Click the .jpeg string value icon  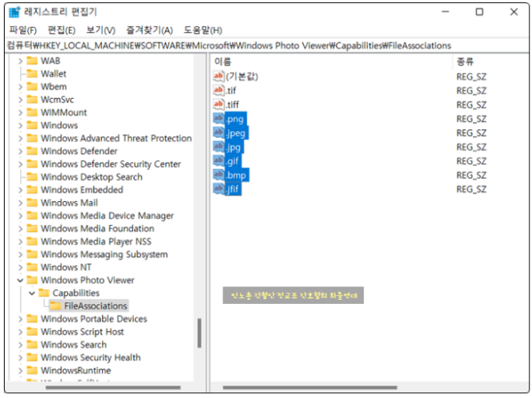[x=219, y=132]
